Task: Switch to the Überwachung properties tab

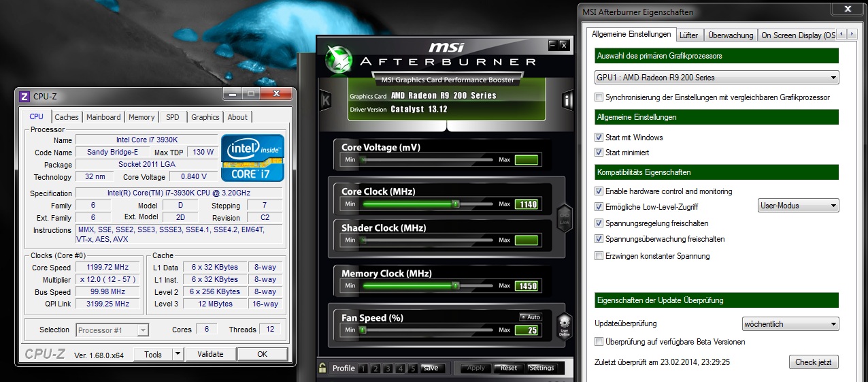Action: (x=731, y=35)
